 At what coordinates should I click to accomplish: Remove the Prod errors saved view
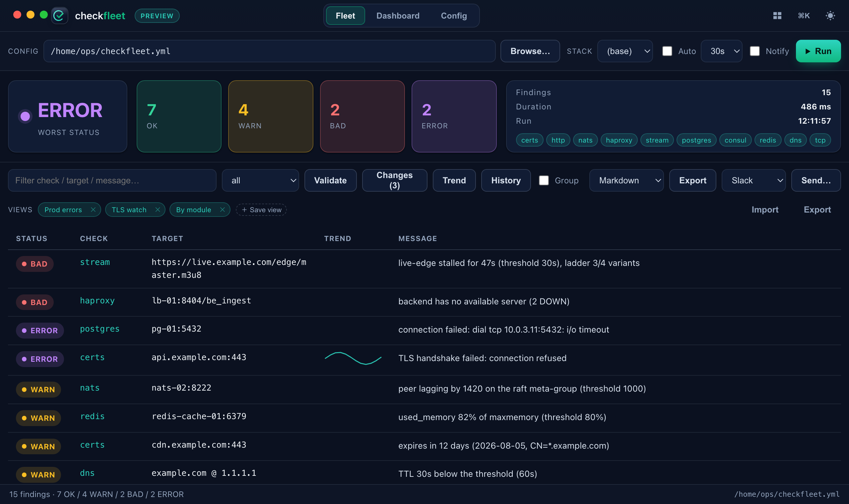(x=93, y=210)
